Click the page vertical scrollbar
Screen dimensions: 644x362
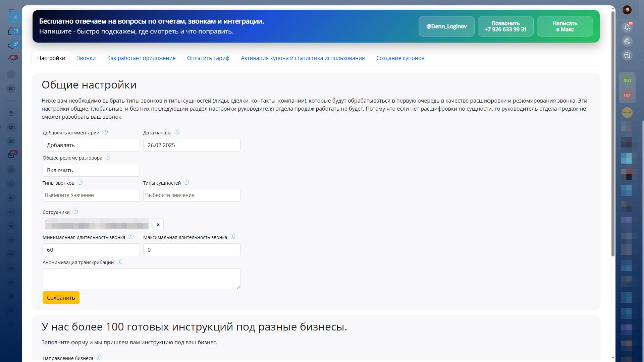click(613, 134)
